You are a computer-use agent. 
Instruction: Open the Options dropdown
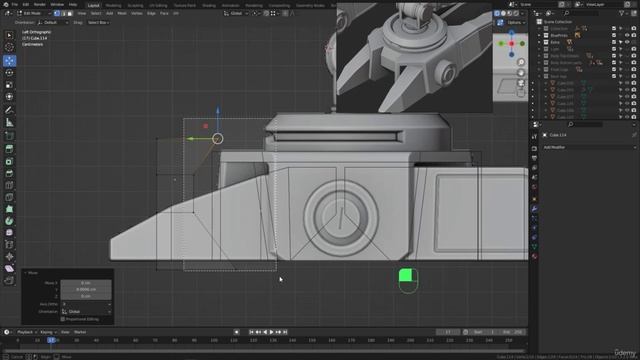(x=516, y=23)
